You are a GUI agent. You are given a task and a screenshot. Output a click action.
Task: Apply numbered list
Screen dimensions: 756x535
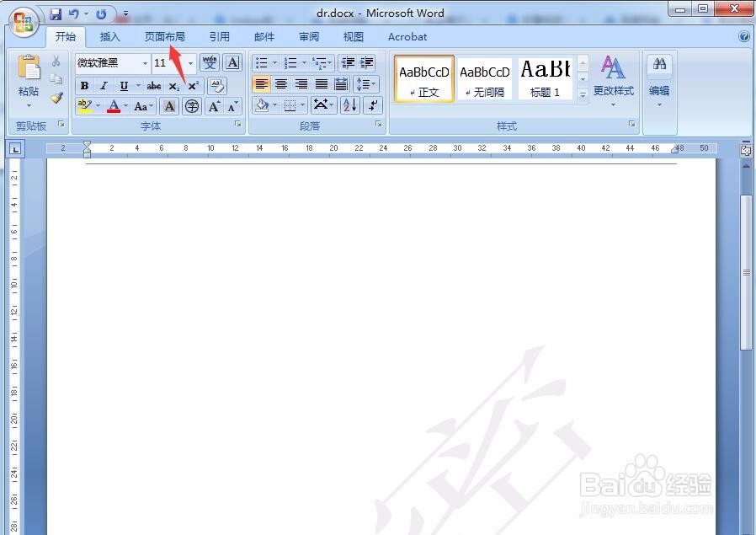(x=290, y=62)
